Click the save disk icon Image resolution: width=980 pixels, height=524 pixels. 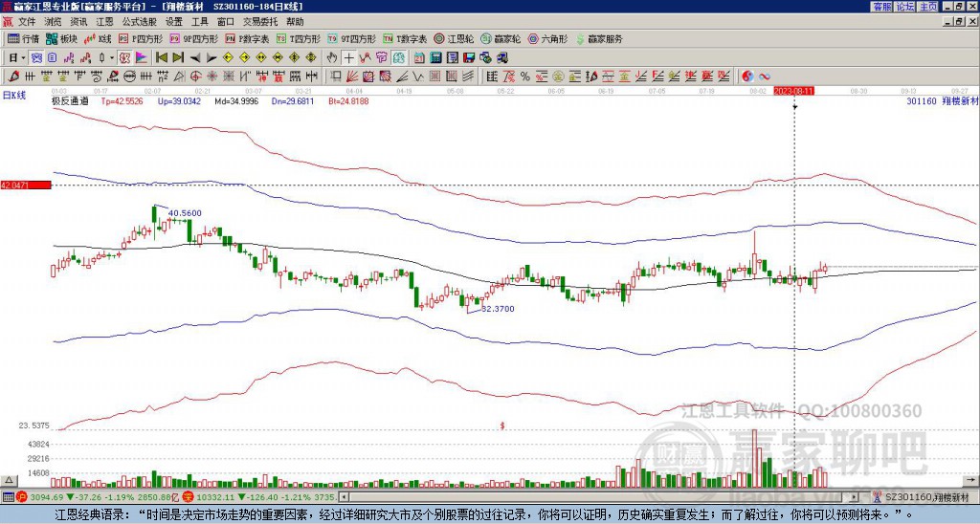[469, 58]
